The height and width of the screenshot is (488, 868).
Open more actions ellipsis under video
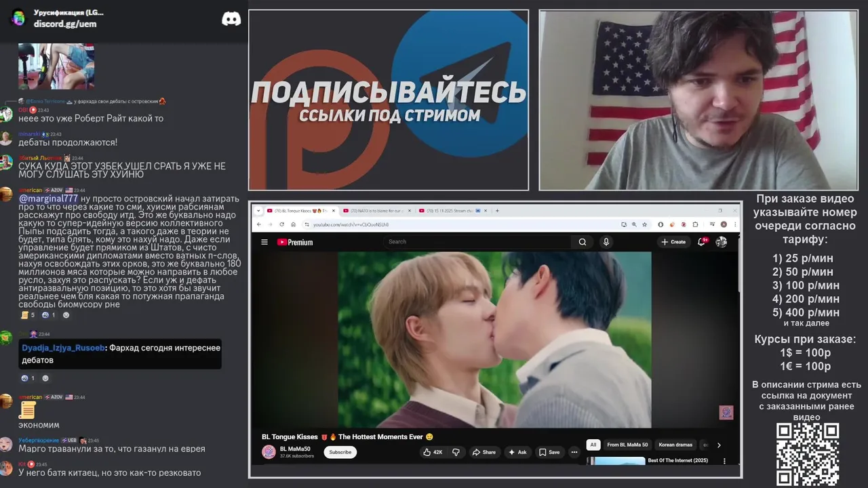[574, 452]
